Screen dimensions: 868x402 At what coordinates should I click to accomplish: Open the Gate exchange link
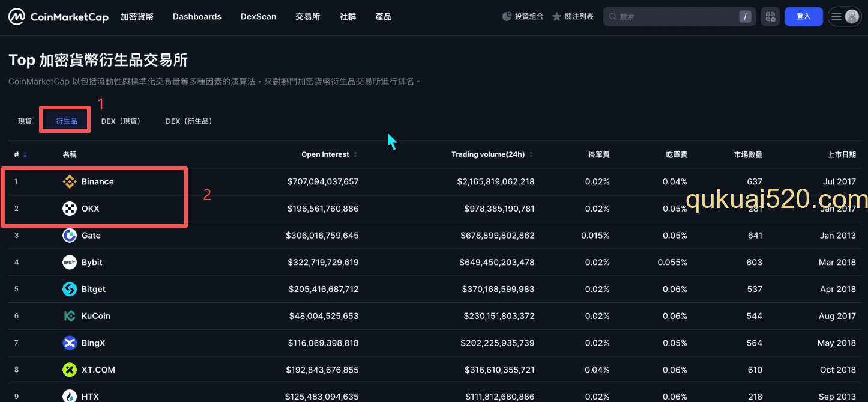click(91, 236)
